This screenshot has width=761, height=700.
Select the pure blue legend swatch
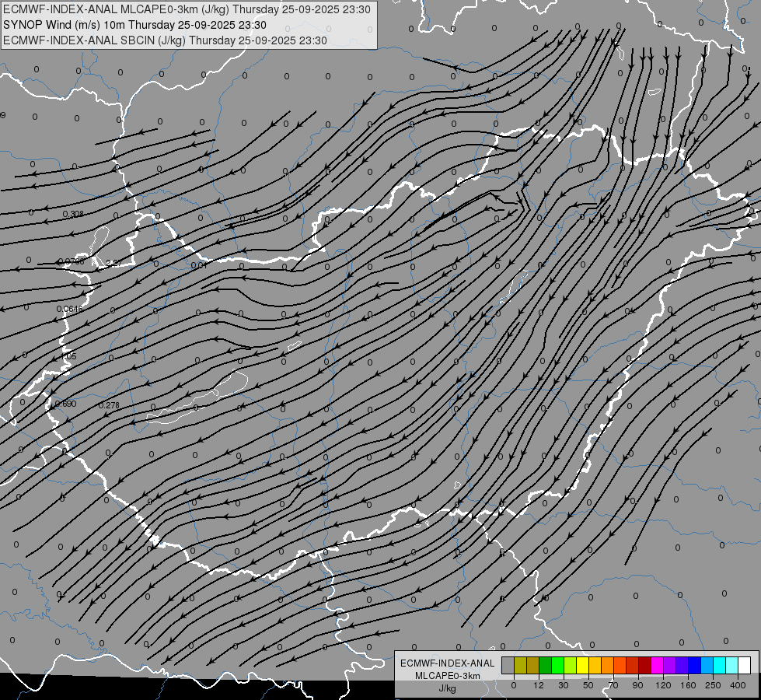695,665
